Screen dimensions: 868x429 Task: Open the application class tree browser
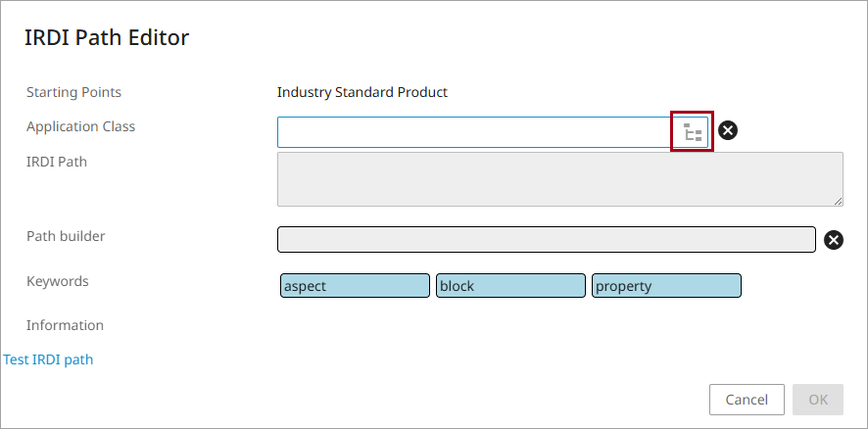pyautogui.click(x=692, y=132)
